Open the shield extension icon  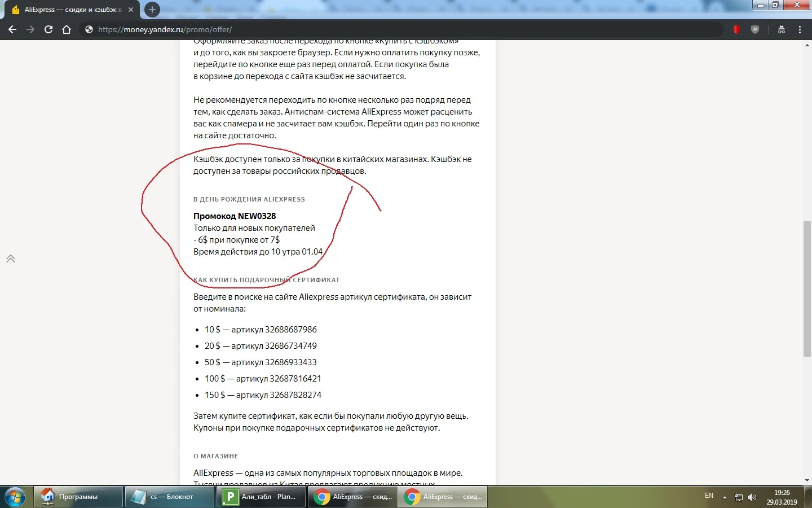point(755,29)
